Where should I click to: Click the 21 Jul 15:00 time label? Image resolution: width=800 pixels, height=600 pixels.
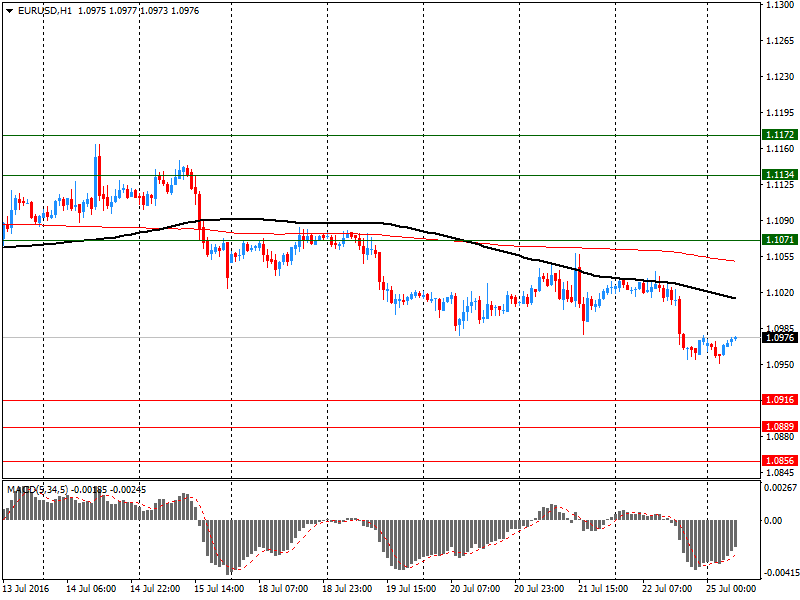pos(603,589)
